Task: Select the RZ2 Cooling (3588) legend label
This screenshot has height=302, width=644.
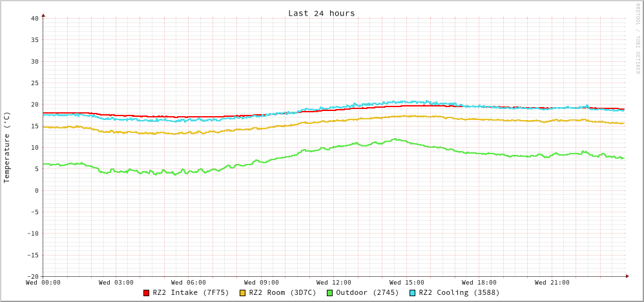Action: pyautogui.click(x=459, y=292)
